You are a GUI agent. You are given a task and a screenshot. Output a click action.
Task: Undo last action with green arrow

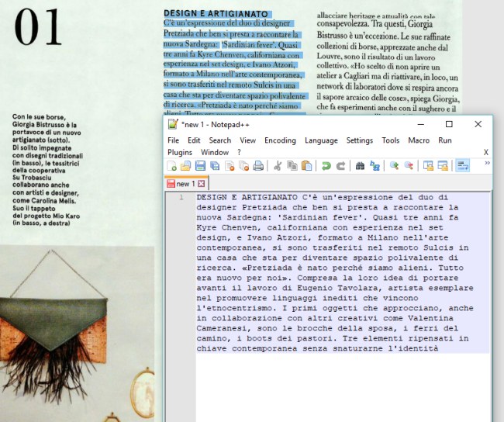pyautogui.click(x=326, y=166)
